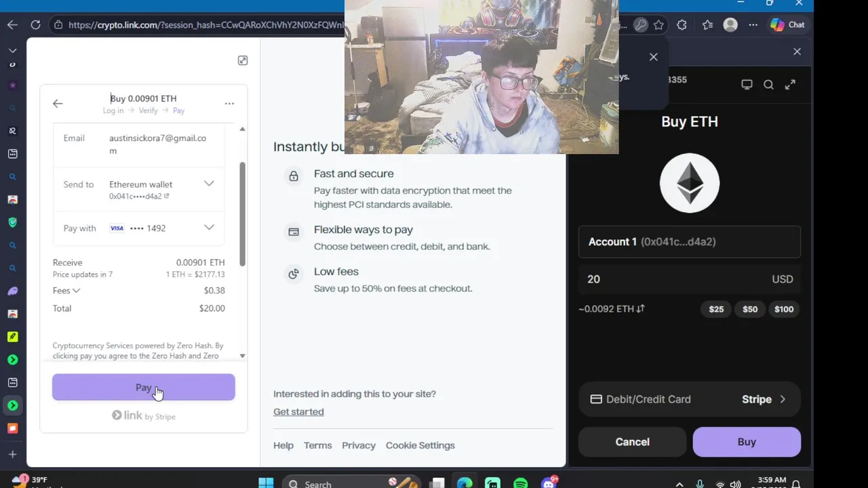This screenshot has width=868, height=488.
Task: Go back with the checkout back arrow
Action: (x=58, y=104)
